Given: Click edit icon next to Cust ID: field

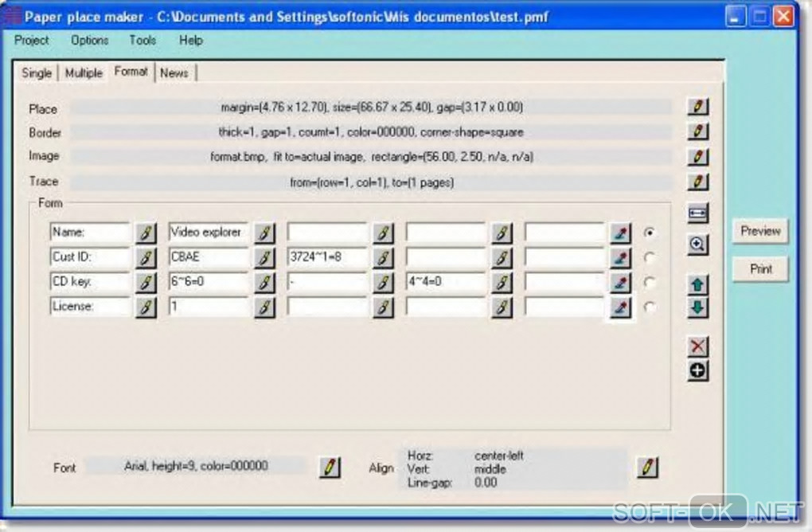Looking at the screenshot, I should (x=146, y=257).
